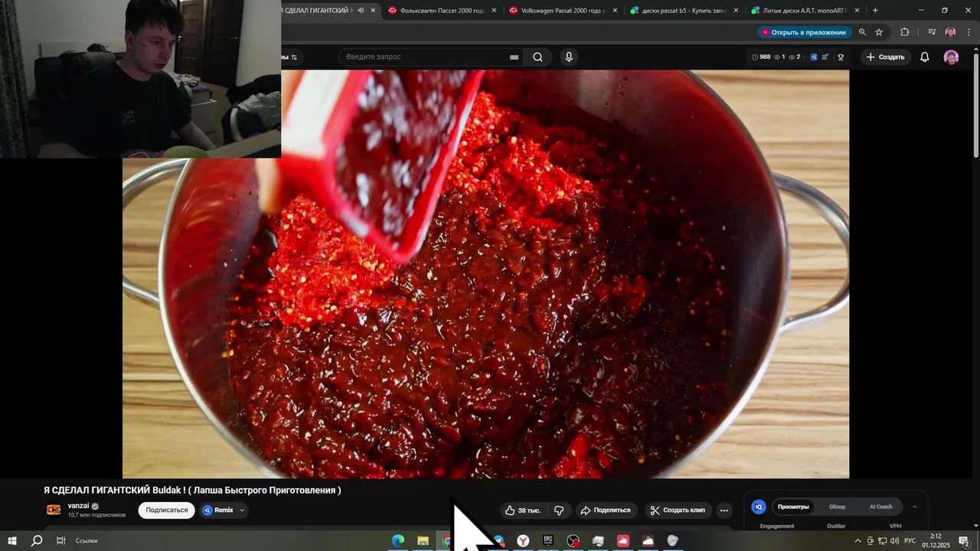Close the Я СДЕЛАЛ ГИГАНТСКИЙ tab
This screenshot has height=551, width=980.
(373, 11)
